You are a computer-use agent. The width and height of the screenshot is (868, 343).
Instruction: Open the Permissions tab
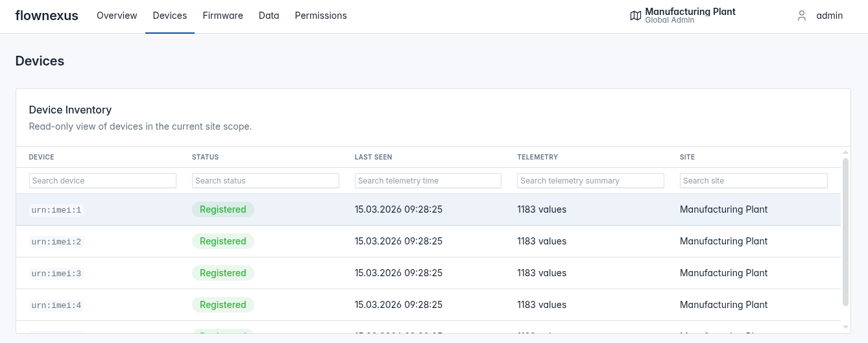320,16
